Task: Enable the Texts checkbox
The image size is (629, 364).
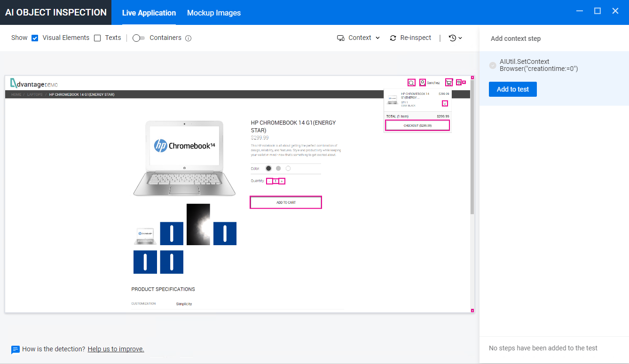Action: pyautogui.click(x=97, y=38)
